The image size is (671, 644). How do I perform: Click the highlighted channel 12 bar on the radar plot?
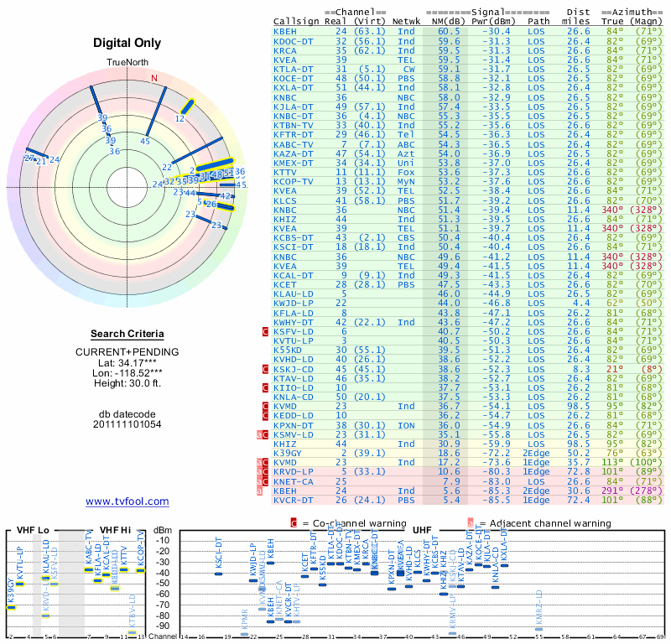(x=187, y=107)
